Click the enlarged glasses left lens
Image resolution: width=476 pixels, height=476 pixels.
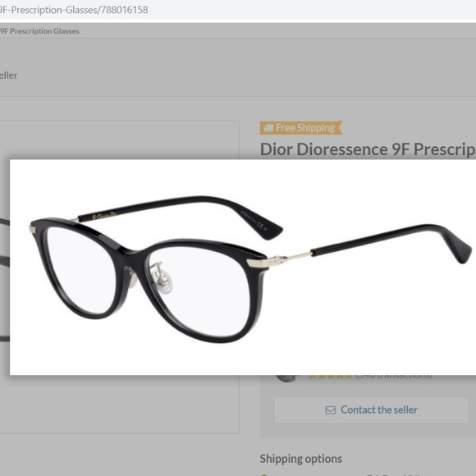(x=81, y=270)
